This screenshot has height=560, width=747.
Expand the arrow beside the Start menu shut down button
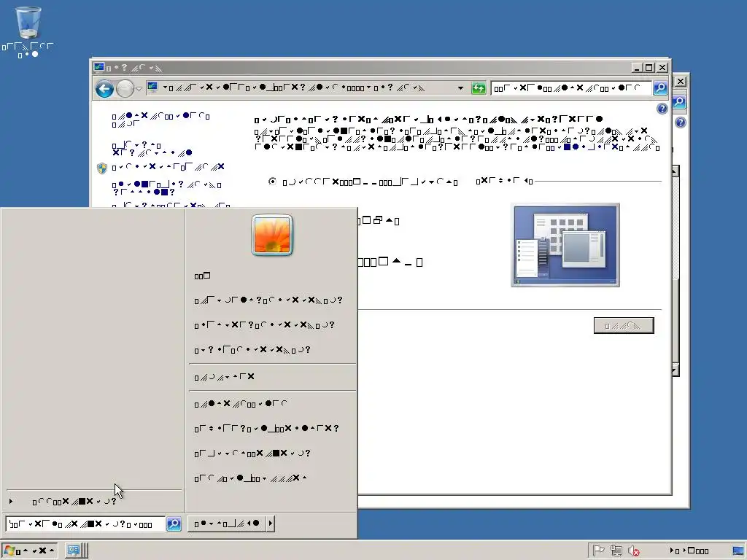click(271, 524)
